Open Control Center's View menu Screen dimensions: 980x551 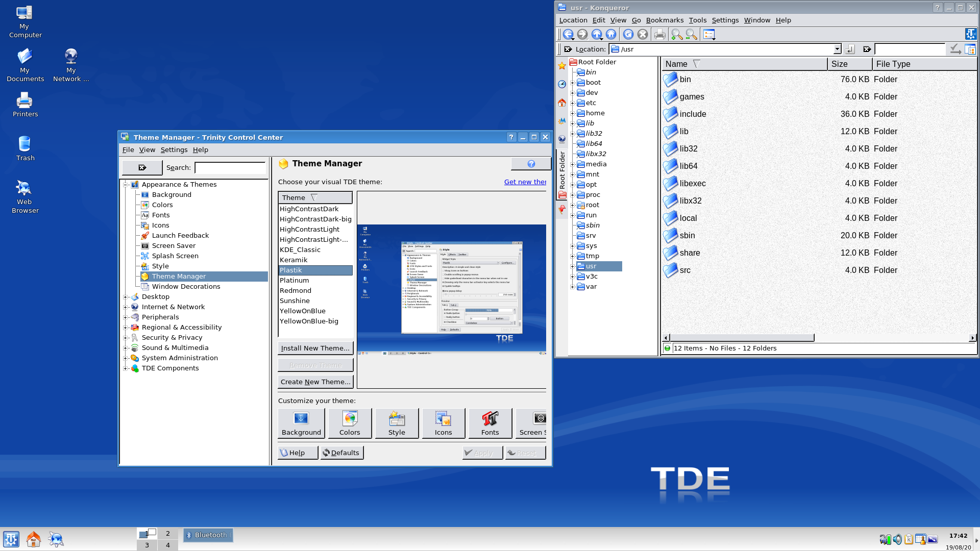pos(147,150)
